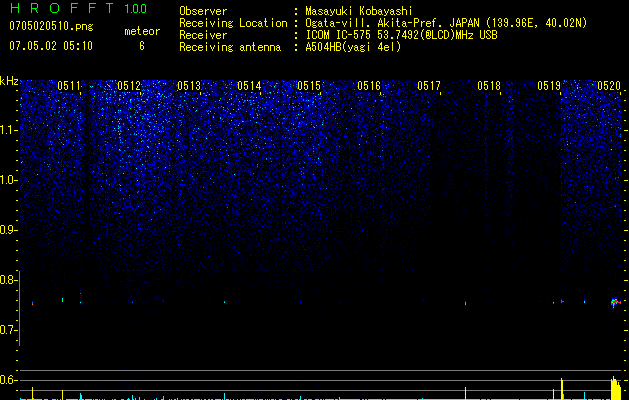This screenshot has width=629, height=400.
Task: Click the Receiving Location label
Action: pyautogui.click(x=233, y=23)
